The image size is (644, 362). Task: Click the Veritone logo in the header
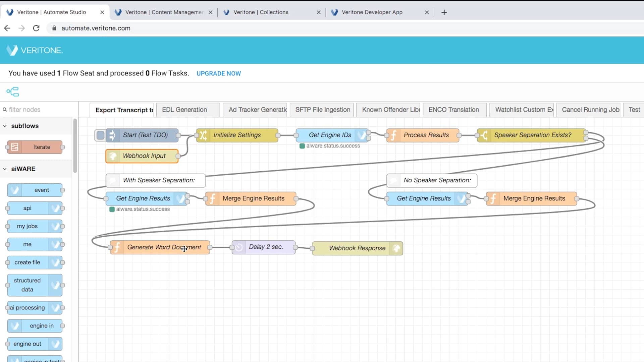click(35, 50)
